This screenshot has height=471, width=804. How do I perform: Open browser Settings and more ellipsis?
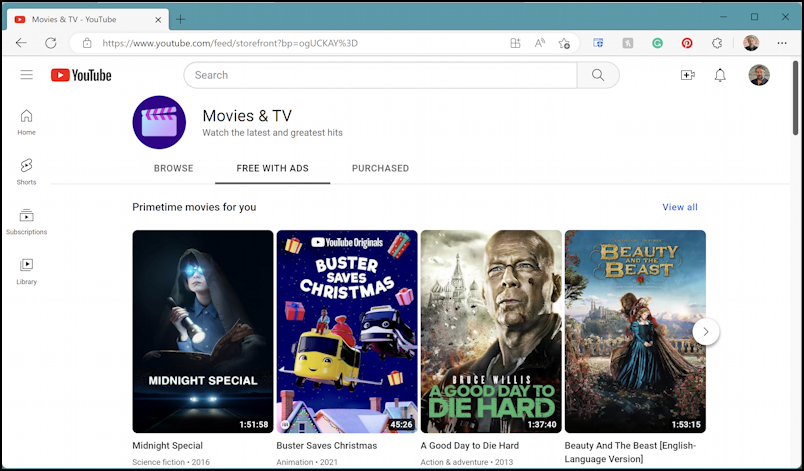coord(781,43)
